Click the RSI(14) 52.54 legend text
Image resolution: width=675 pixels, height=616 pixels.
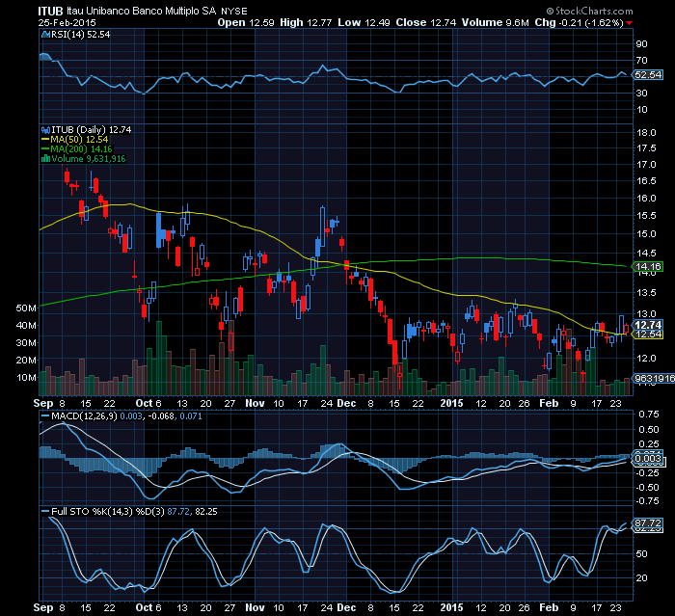click(80, 35)
